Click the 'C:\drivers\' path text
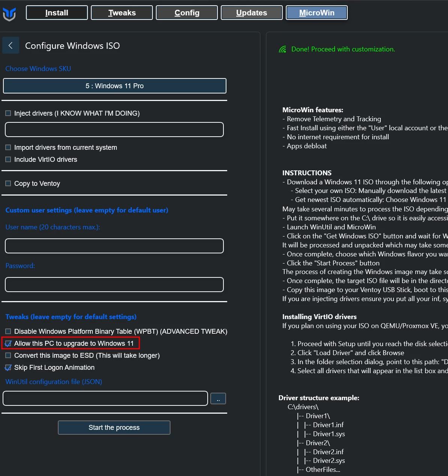This screenshot has width=448, height=476. [x=303, y=407]
